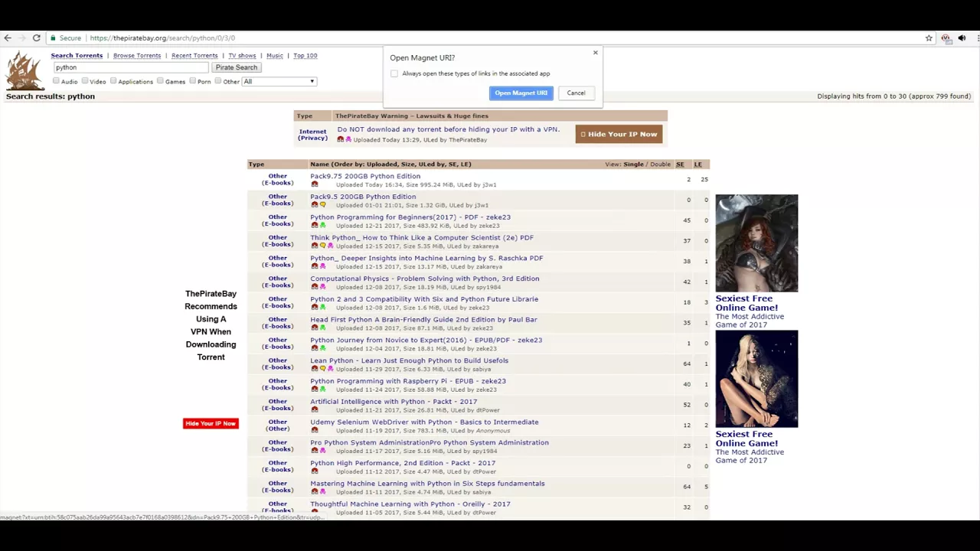The image size is (980, 551).
Task: Bookmark this page with the star icon
Action: coord(929,37)
